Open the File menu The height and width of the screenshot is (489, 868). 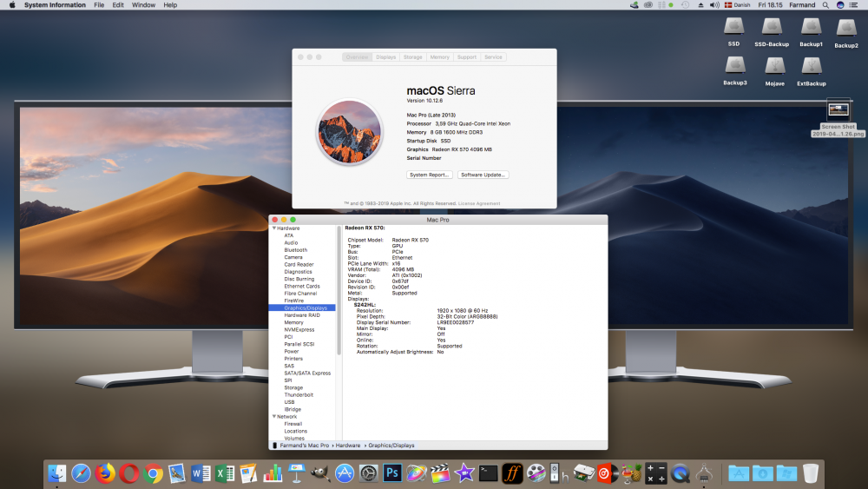[x=99, y=5]
